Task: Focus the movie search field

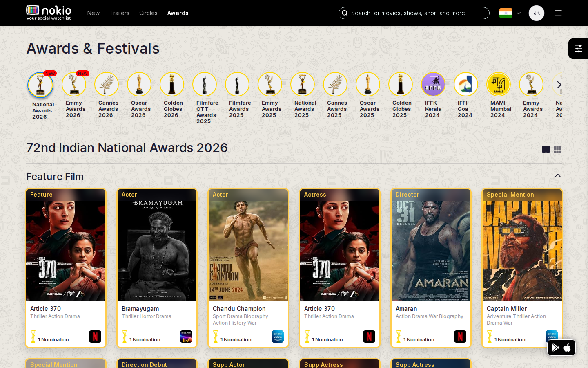Action: tap(414, 13)
